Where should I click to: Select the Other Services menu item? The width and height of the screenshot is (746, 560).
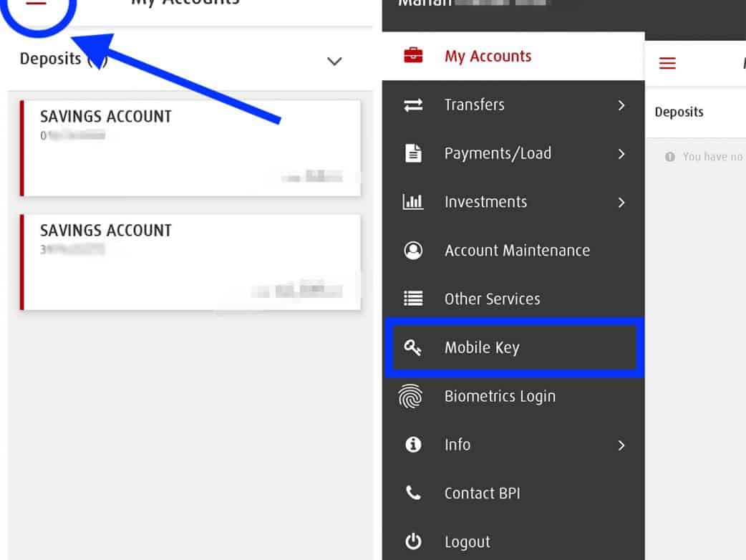tap(492, 299)
